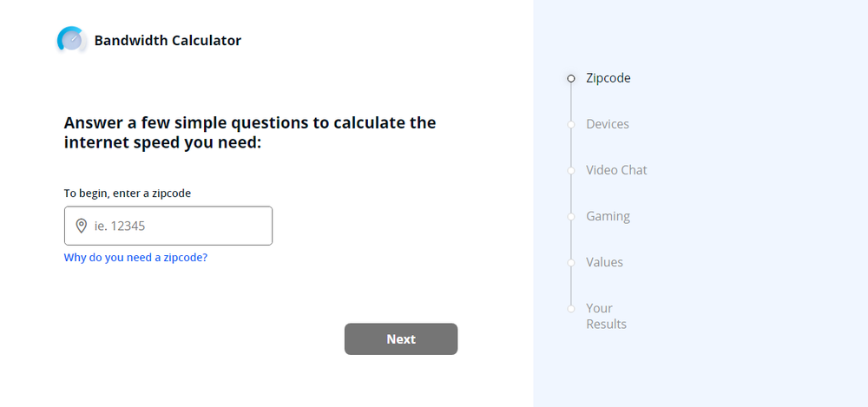Open the Video Chat step label
The height and width of the screenshot is (407, 868).
point(616,170)
